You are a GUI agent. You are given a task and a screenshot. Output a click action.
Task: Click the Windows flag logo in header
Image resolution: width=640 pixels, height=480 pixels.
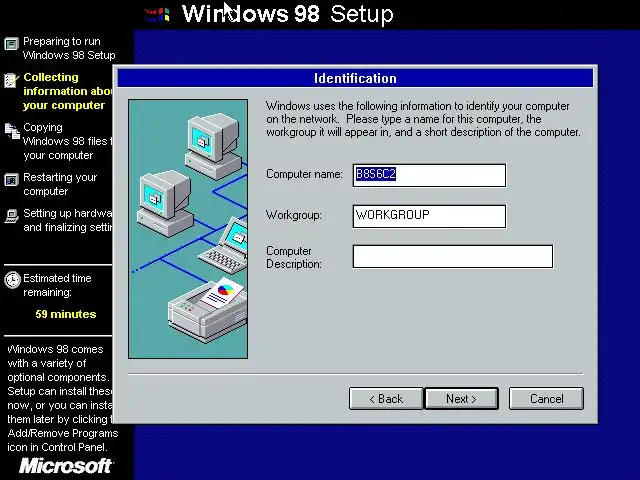[157, 14]
